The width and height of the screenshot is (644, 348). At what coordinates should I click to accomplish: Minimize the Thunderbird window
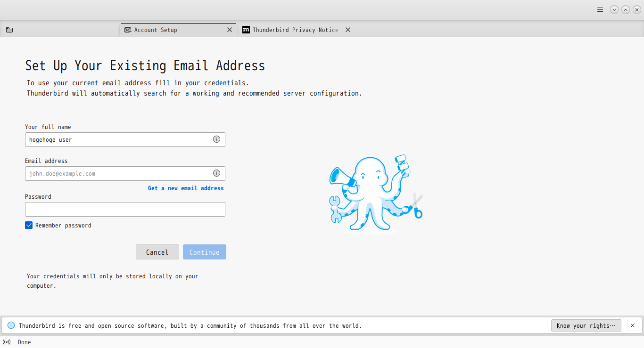coord(614,9)
